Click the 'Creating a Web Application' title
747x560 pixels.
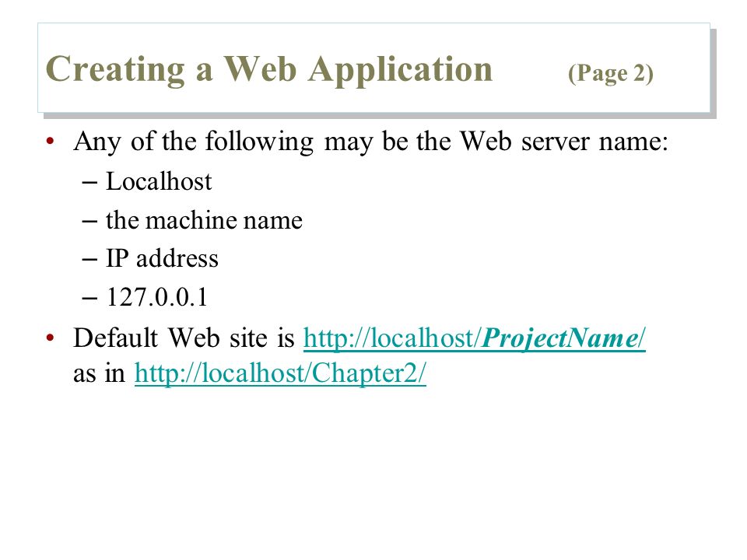click(269, 69)
